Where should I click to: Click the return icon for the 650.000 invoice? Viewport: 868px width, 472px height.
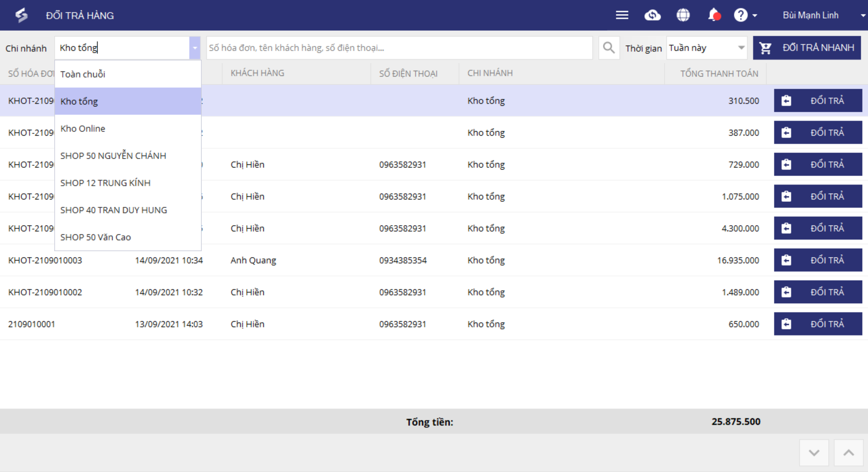click(786, 324)
